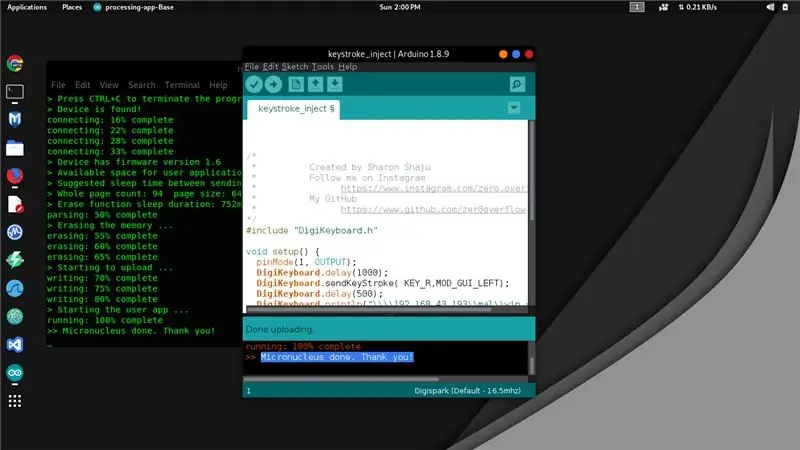Screen dimensions: 800x450
Task: Click processing-app-Base in top bar
Action: coord(134,7)
